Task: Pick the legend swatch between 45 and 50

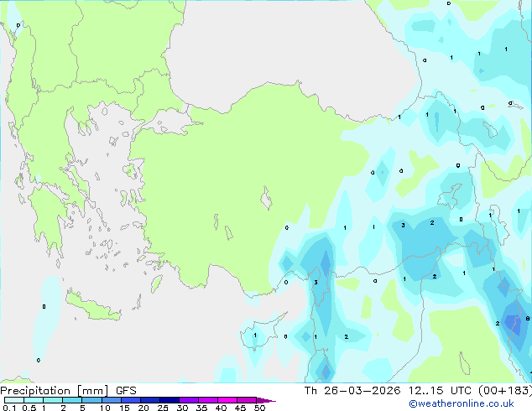Action: (247, 400)
